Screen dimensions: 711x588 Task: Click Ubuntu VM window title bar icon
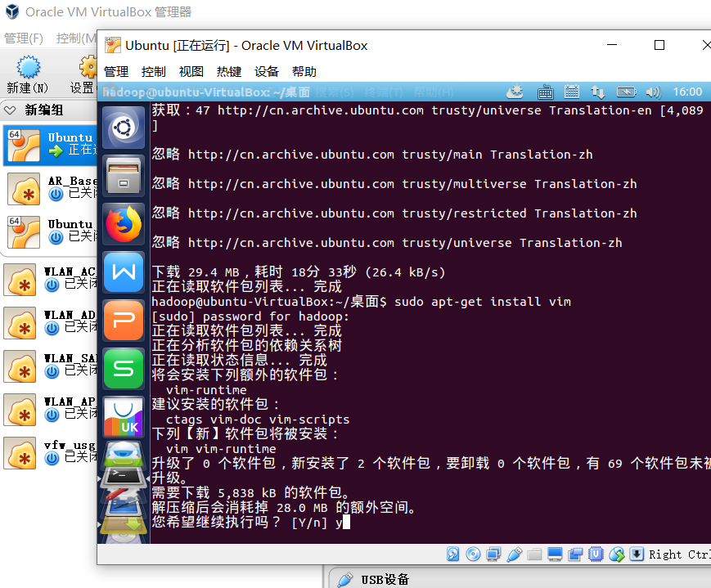point(112,45)
